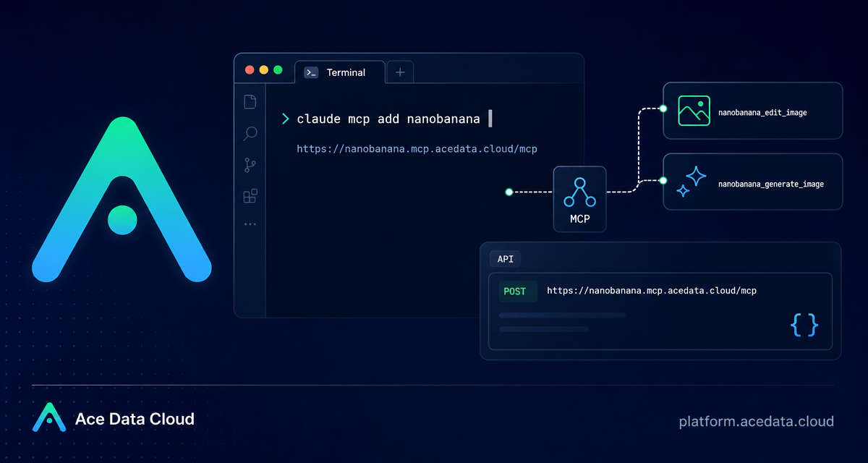Click the curly braces JSON icon
Screen dimensions: 868x463
tap(805, 325)
